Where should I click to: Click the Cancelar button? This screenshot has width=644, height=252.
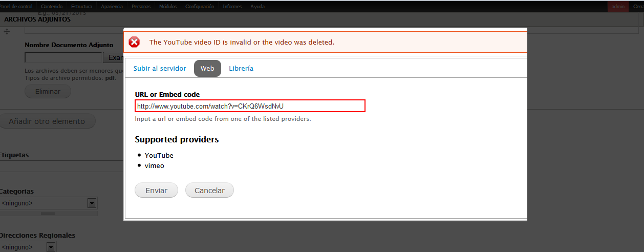(x=209, y=190)
